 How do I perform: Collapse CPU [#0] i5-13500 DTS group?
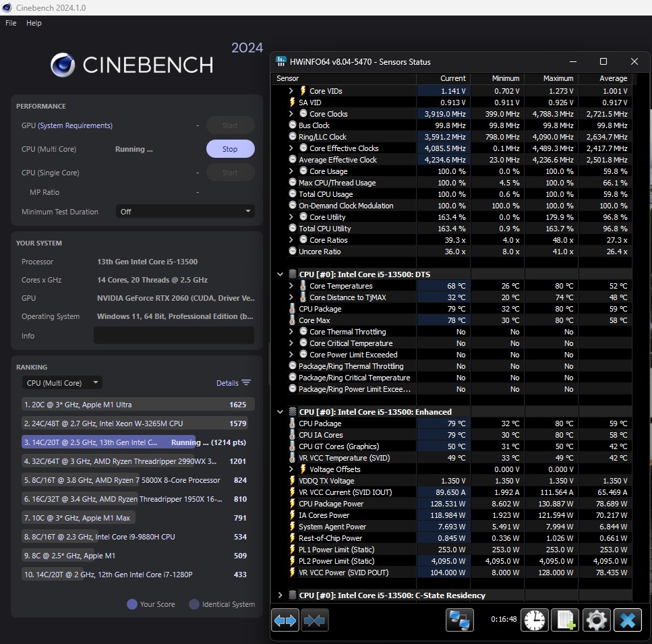280,274
